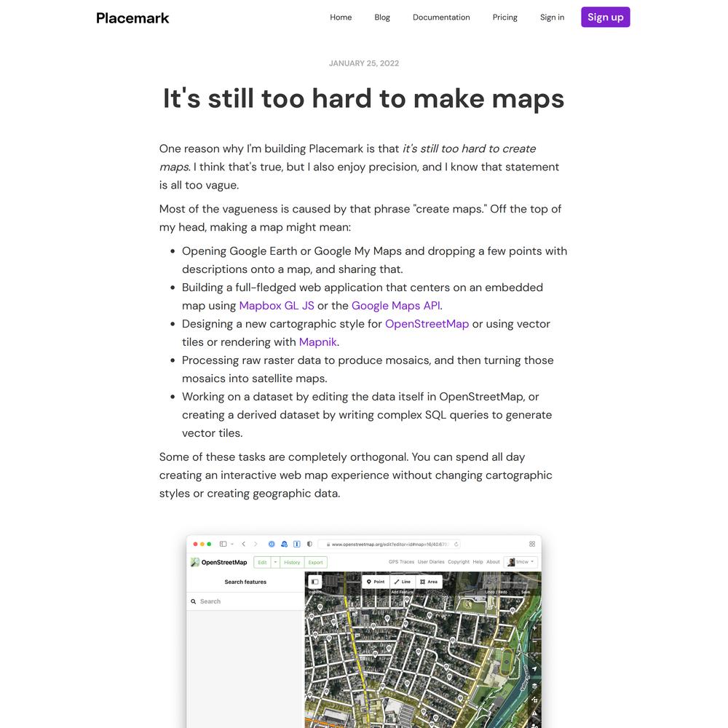Viewport: 728px width, 728px height.
Task: Open the History tab in the OSM screenshot
Action: [x=292, y=562]
